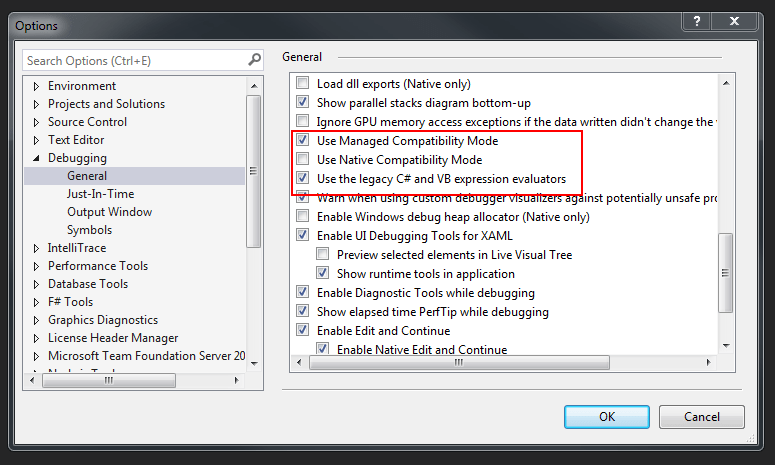
Task: Open the Symbols settings page
Action: point(89,230)
